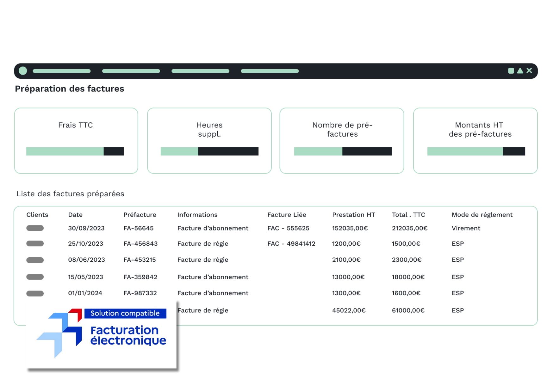Click the triangle icon in top bar

(x=520, y=71)
